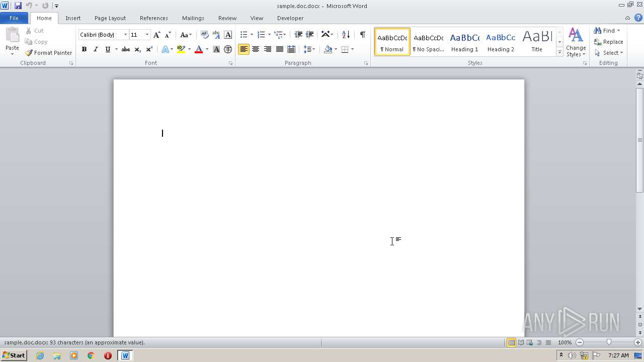Open Change Styles dropdown
The width and height of the screenshot is (644, 362).
click(x=576, y=42)
